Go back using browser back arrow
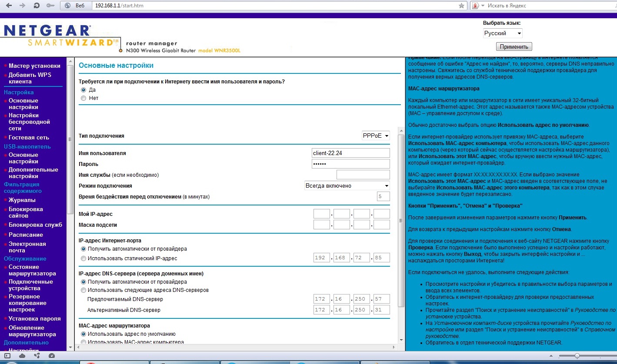Screen dimensions: 617x364 (9, 6)
